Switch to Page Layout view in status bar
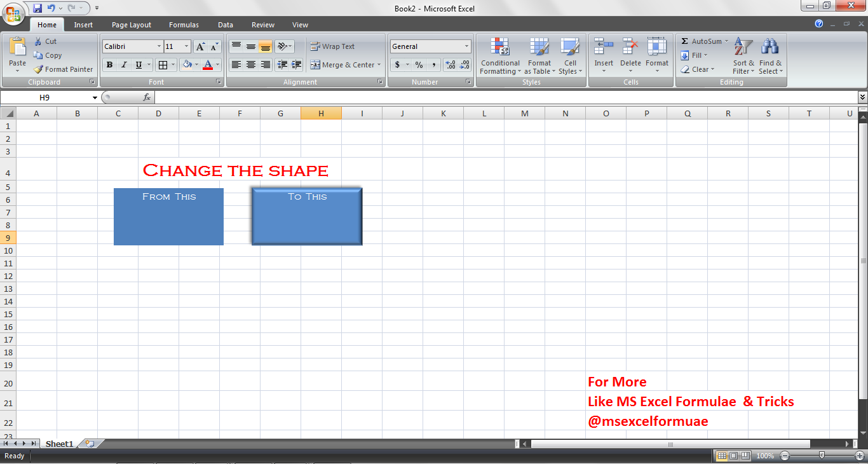 (733, 456)
